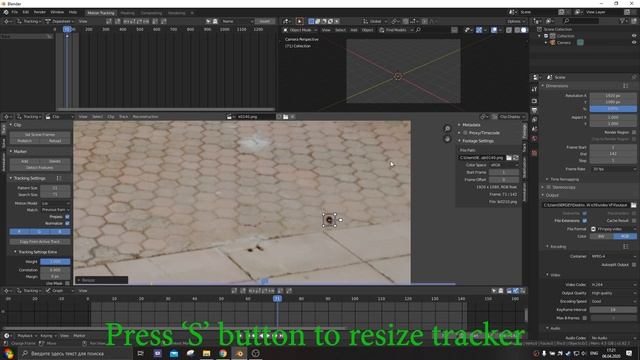Click the zoom magnifier icon in clip editor

447,129
